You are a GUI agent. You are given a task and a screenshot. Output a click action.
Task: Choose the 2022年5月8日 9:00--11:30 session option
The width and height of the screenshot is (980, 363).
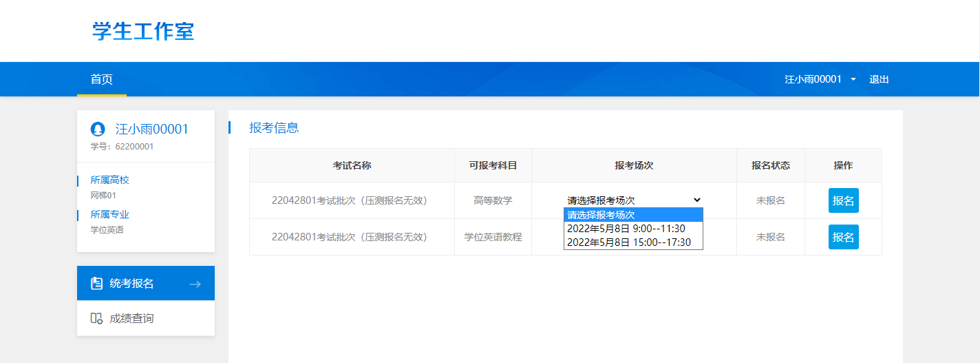(626, 228)
